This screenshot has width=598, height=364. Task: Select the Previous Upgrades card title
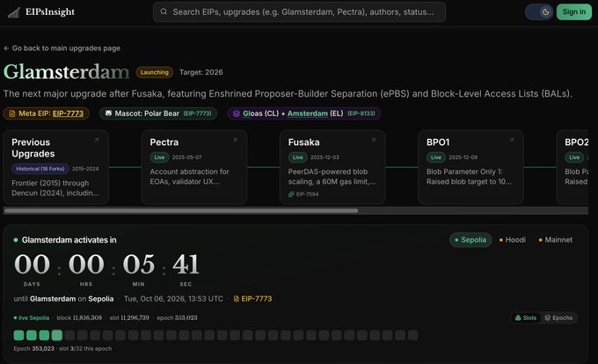pos(33,148)
